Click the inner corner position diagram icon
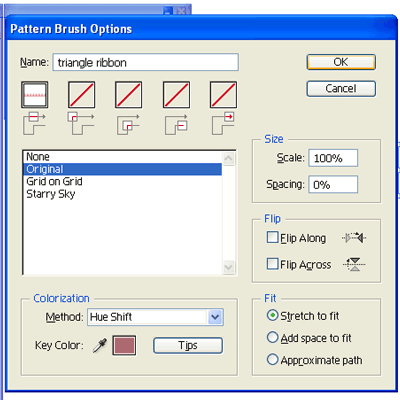400x400 pixels. pyautogui.click(x=128, y=124)
